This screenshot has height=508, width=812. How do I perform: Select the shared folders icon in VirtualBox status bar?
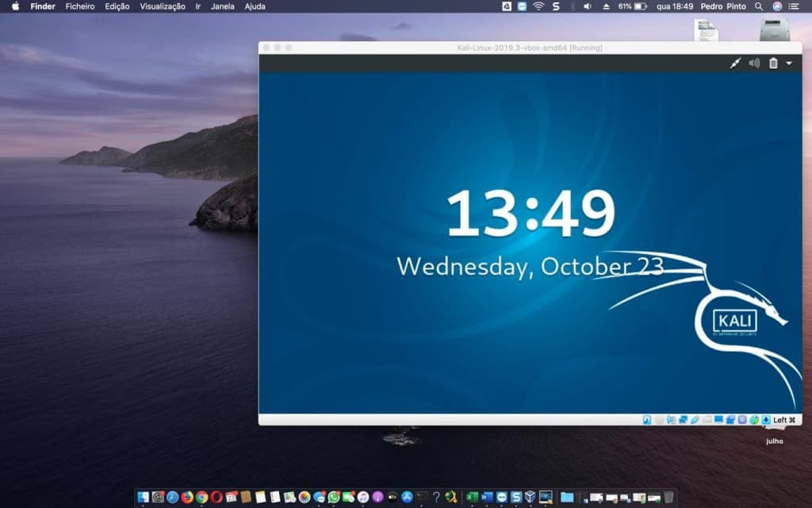click(x=706, y=418)
